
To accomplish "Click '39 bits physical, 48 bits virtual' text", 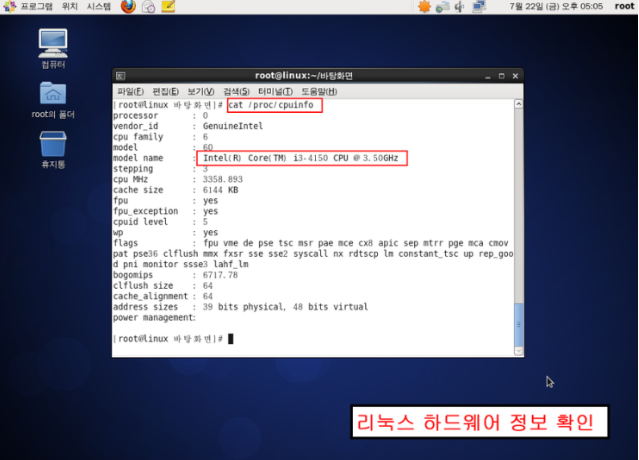I will click(285, 307).
